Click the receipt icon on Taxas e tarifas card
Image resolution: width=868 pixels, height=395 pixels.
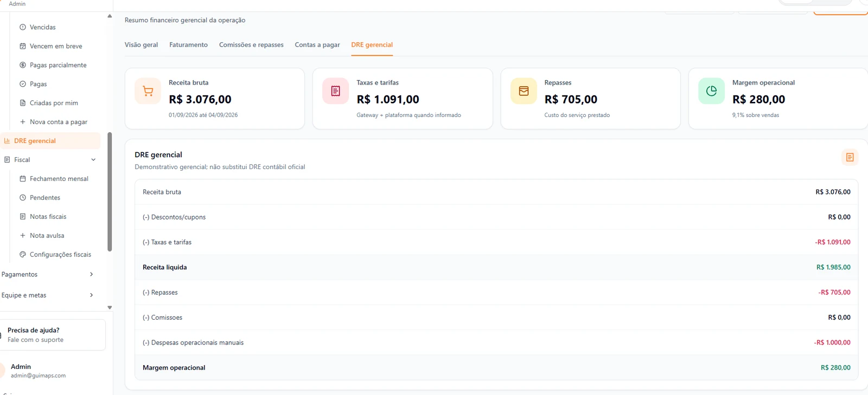point(336,91)
